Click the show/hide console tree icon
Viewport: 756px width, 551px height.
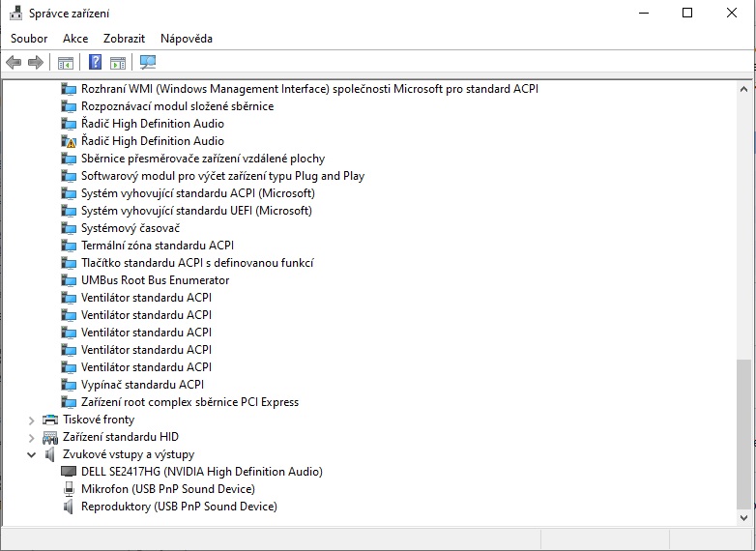(65, 63)
